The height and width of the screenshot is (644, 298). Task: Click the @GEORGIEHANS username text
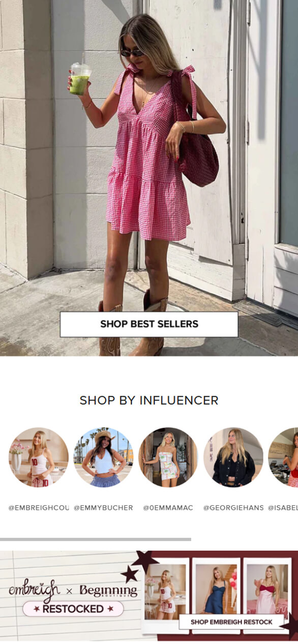click(x=233, y=507)
